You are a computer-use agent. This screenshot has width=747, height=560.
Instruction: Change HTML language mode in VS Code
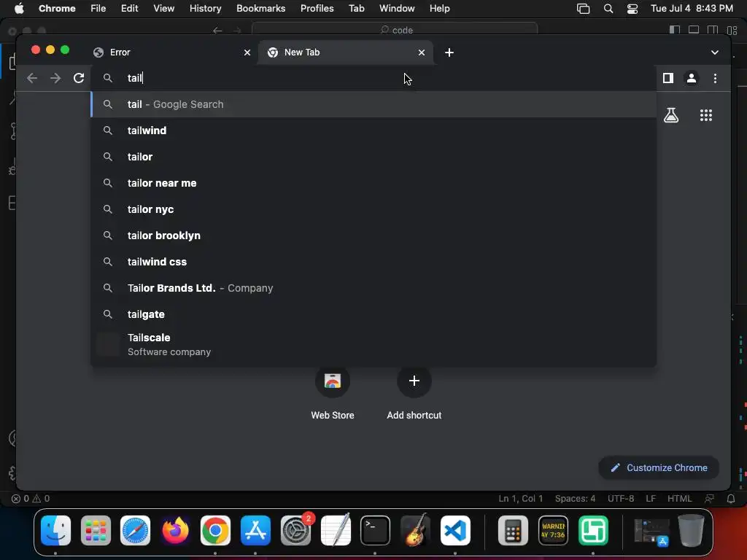pos(679,499)
